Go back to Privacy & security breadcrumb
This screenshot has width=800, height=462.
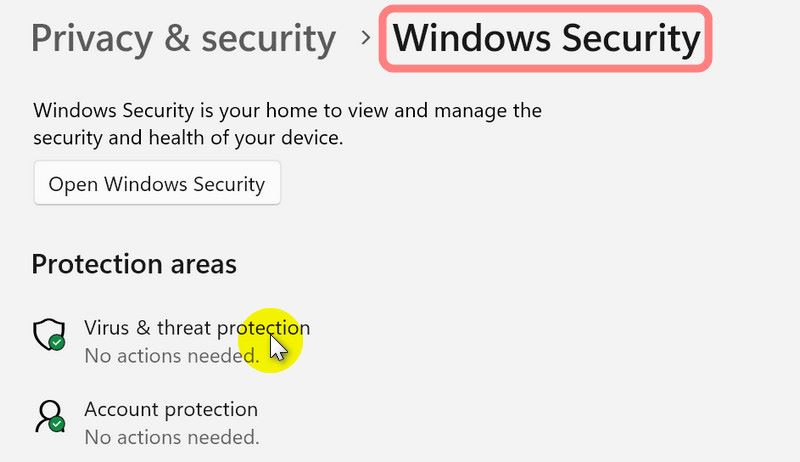pos(183,39)
